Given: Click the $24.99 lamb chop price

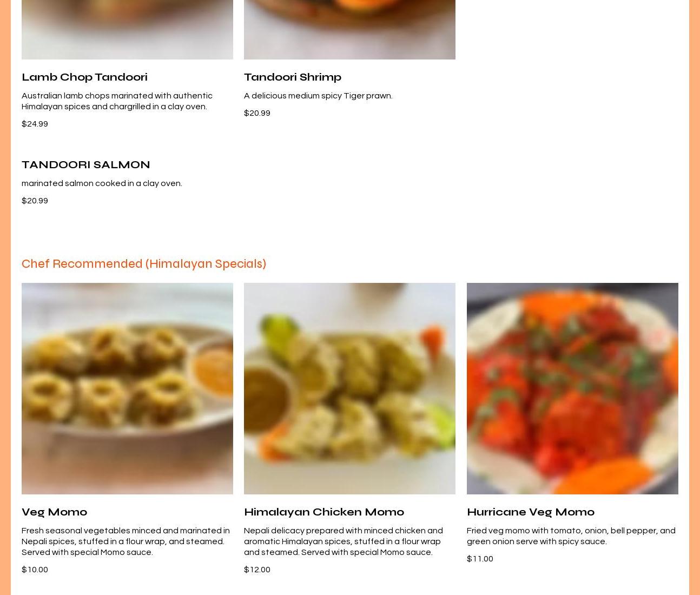Looking at the screenshot, I should (35, 124).
